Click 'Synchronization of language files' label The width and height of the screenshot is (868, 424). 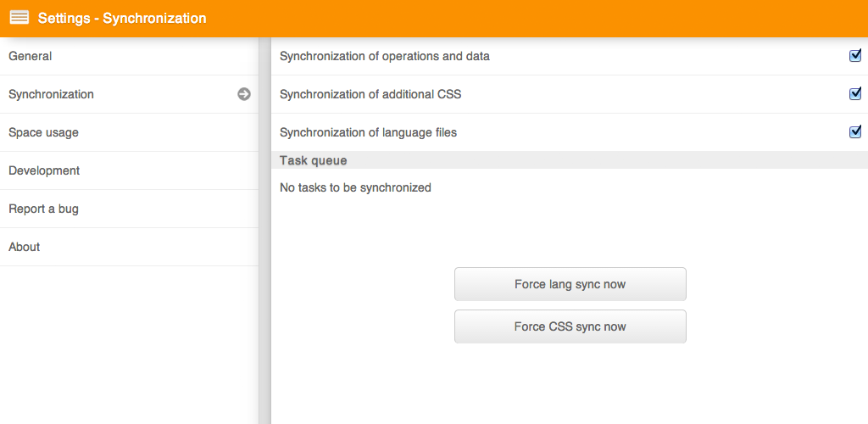tap(368, 133)
